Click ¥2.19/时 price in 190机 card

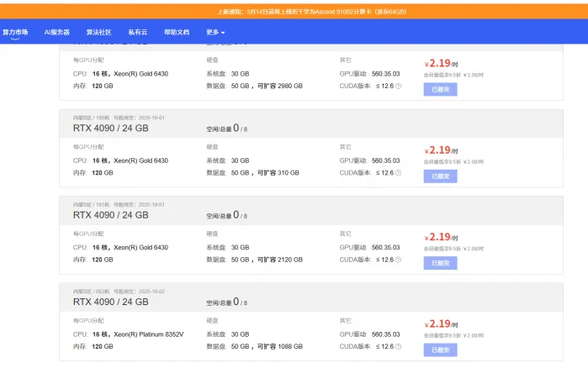point(441,150)
